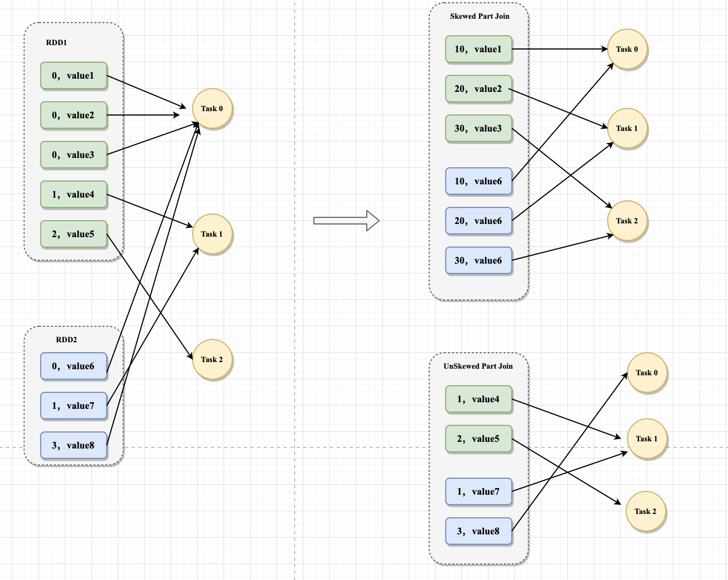Select the '1, value7' node inside RDD2
Screen dimensions: 728x580
[x=74, y=406]
